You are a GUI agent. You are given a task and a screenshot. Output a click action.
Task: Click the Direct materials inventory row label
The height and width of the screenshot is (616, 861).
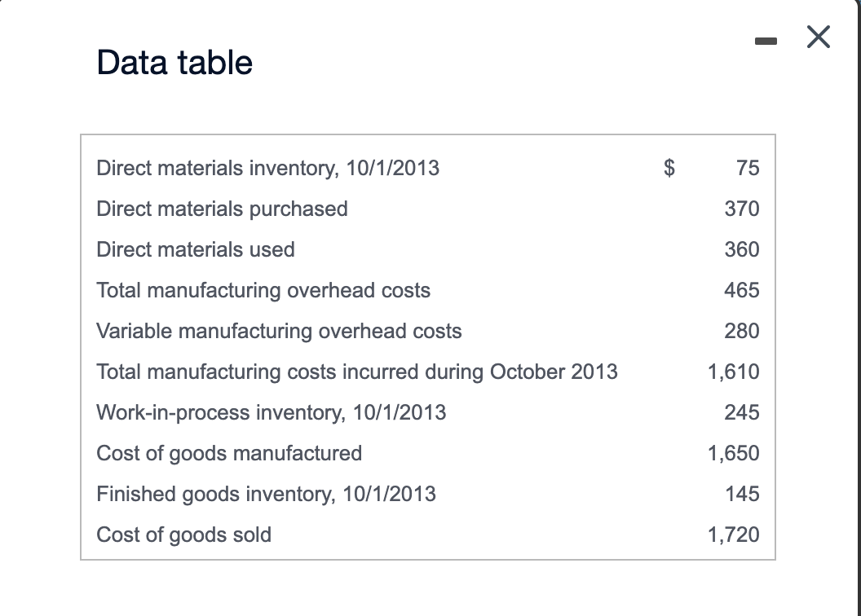(267, 168)
